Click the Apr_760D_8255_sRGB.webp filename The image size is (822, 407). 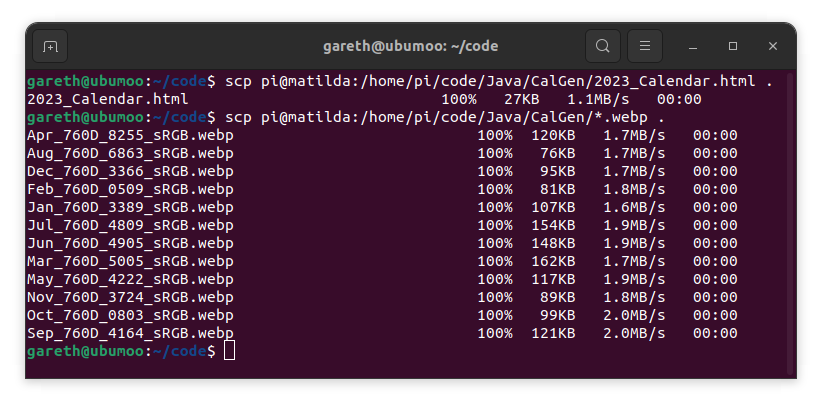pyautogui.click(x=130, y=136)
